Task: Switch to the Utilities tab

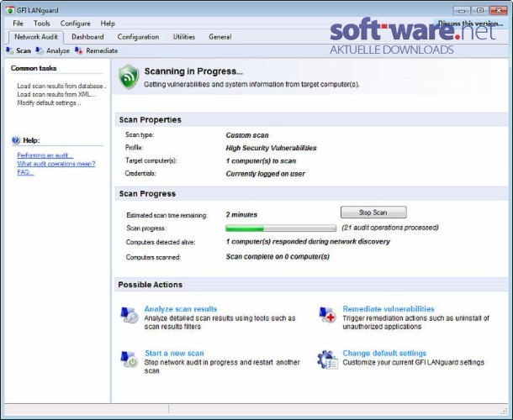Action: click(184, 37)
